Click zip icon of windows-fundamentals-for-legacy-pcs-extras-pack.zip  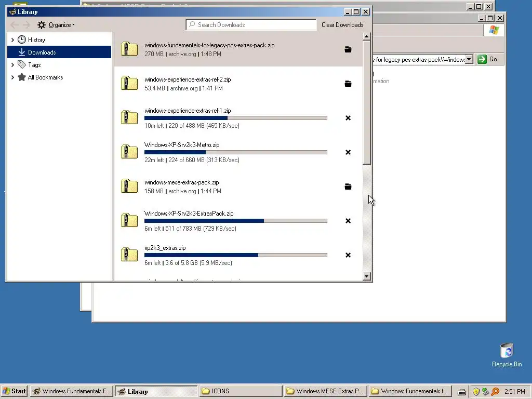point(129,49)
